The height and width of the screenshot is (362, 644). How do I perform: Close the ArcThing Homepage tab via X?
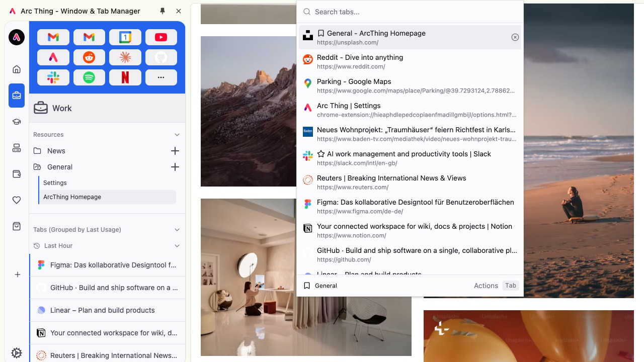click(x=515, y=37)
